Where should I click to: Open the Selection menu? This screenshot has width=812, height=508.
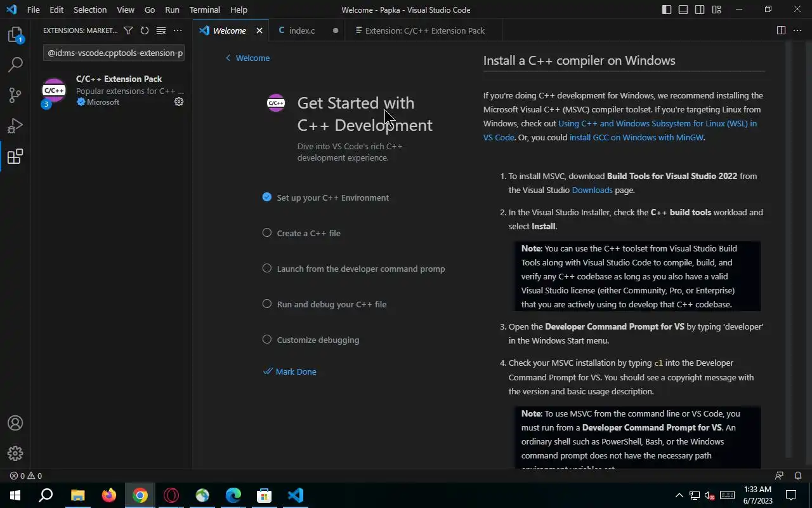pos(90,10)
